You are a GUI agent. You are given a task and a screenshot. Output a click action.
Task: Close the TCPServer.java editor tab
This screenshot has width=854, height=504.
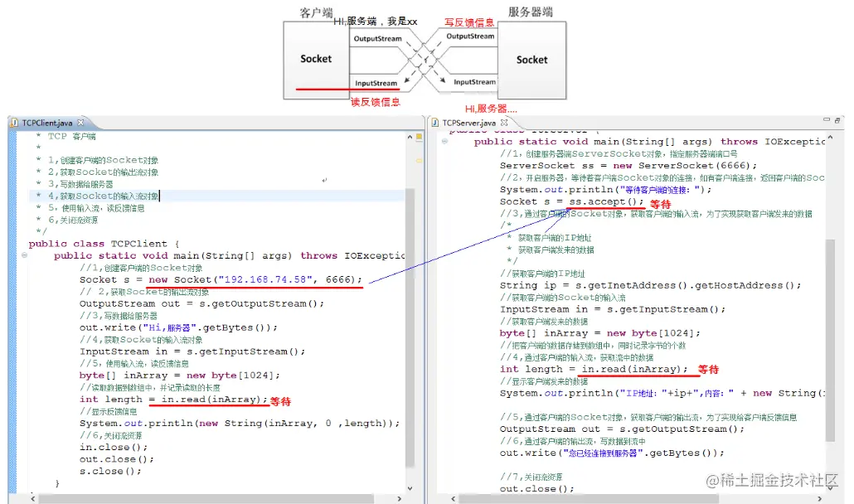pos(504,123)
